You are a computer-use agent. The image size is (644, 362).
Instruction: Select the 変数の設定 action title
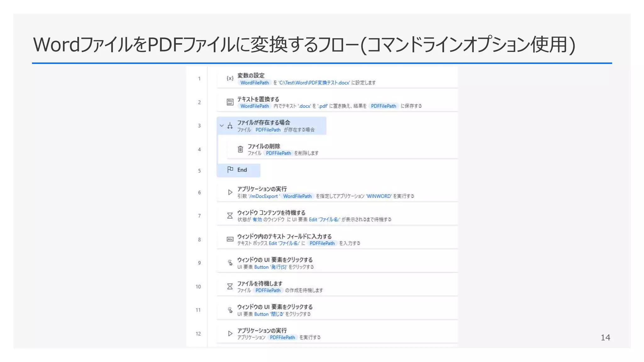pyautogui.click(x=251, y=75)
